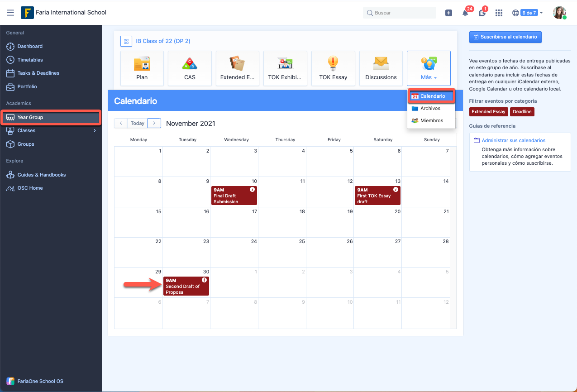The image size is (577, 392).
Task: Click info icon on Second Draft event
Action: 204,280
